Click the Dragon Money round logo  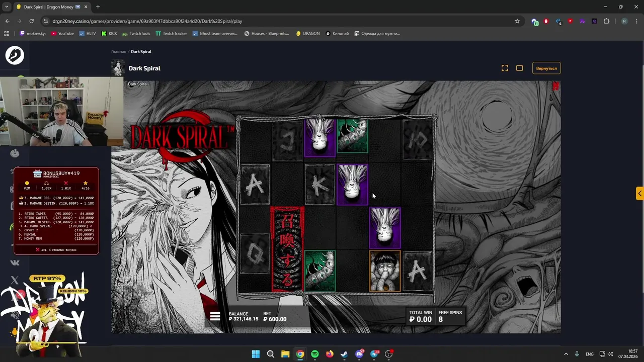point(15,55)
